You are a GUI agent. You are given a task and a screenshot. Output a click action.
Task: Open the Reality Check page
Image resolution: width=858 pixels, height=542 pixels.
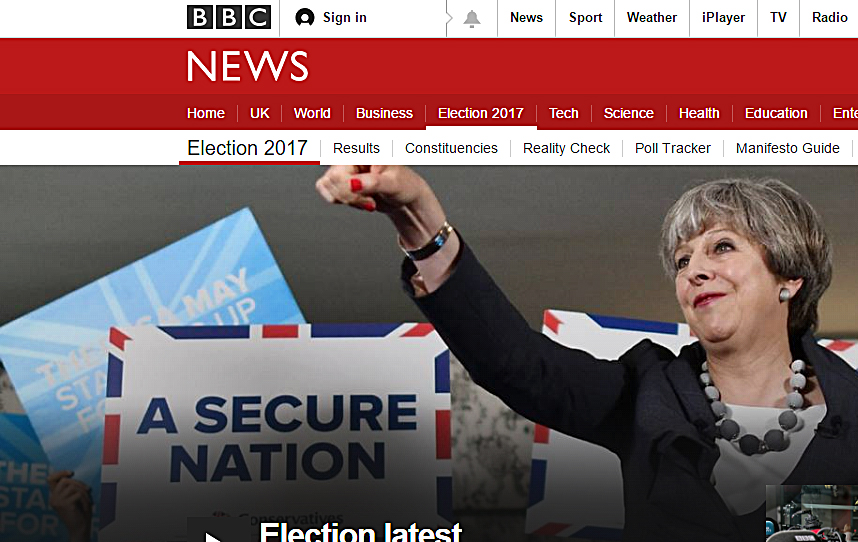coord(566,148)
